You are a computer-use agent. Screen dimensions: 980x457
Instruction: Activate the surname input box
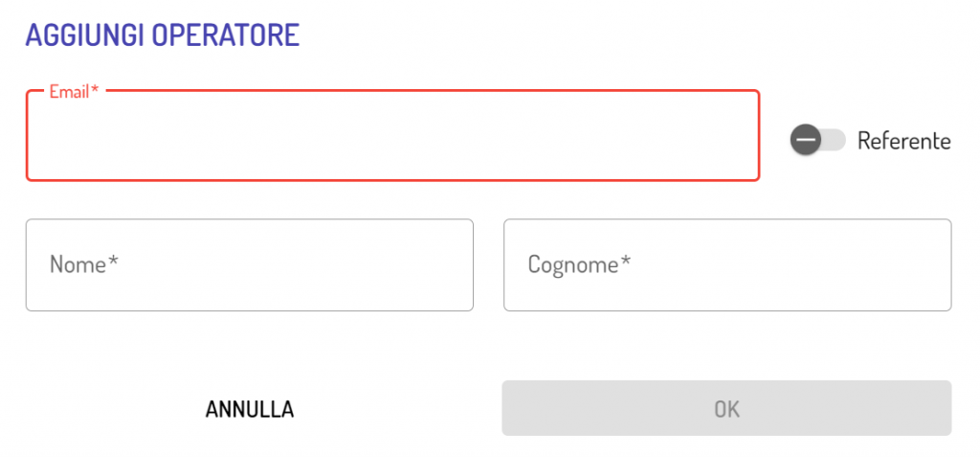[727, 264]
